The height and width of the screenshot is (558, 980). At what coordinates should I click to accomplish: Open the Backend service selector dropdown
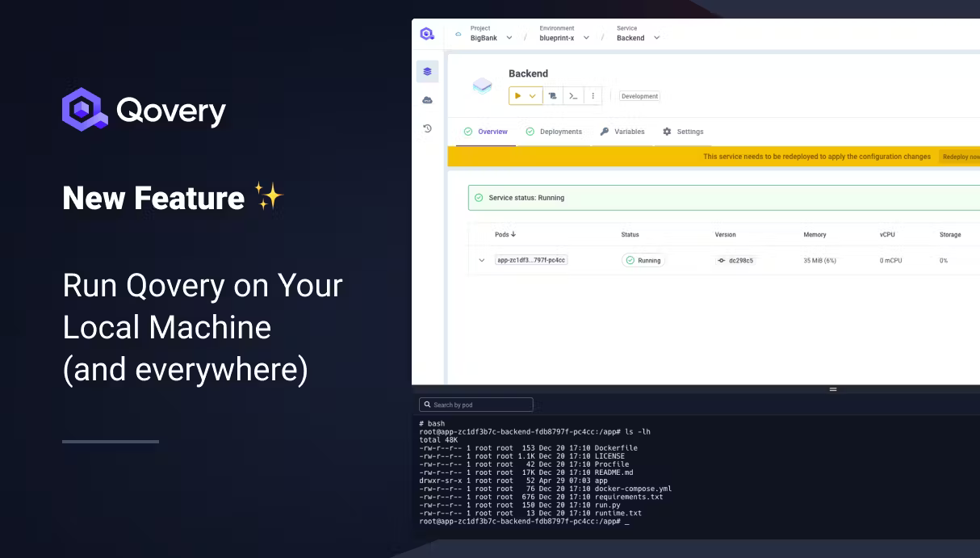[x=656, y=38]
